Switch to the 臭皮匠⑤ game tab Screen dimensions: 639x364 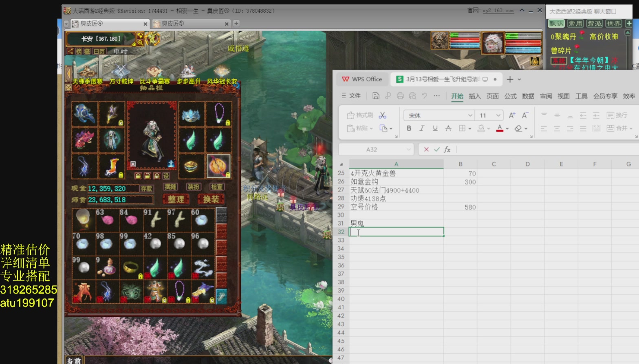point(190,24)
